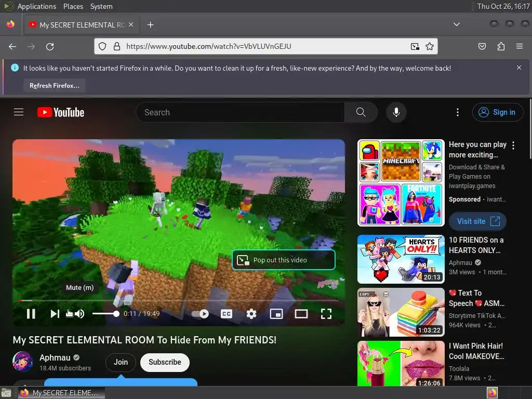Viewport: 532px width, 399px height.
Task: Click the Aphmau name under HEARTS ONLY
Action: 460,262
